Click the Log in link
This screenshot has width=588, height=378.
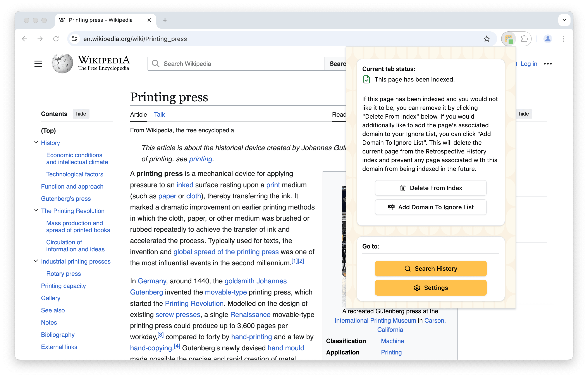529,64
